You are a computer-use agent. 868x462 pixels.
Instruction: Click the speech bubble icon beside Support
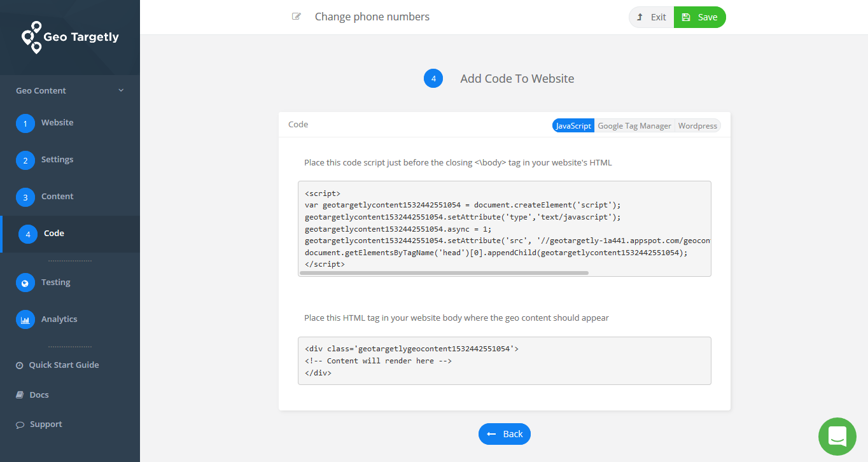coord(20,424)
